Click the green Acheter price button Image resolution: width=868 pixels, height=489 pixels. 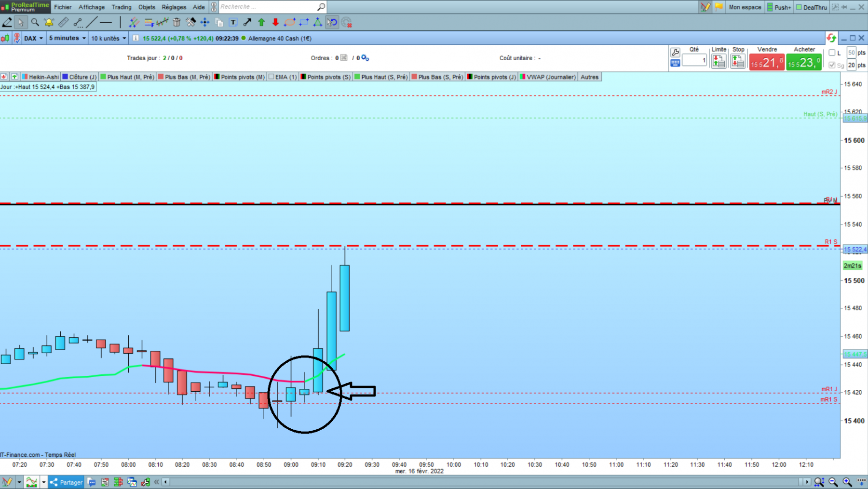click(x=804, y=63)
